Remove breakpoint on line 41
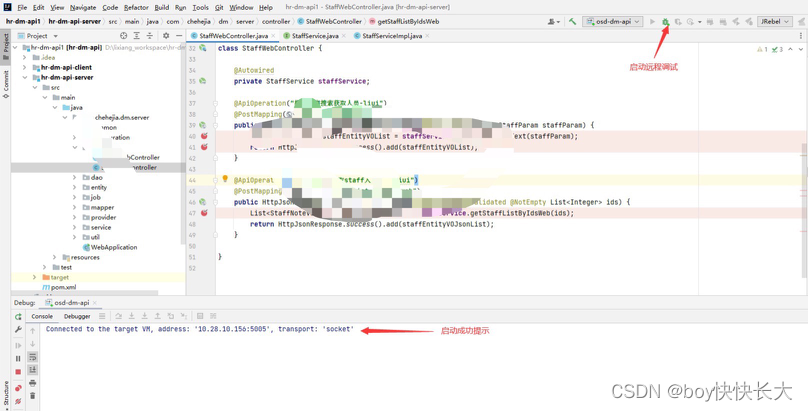The width and height of the screenshot is (808, 411). (204, 147)
